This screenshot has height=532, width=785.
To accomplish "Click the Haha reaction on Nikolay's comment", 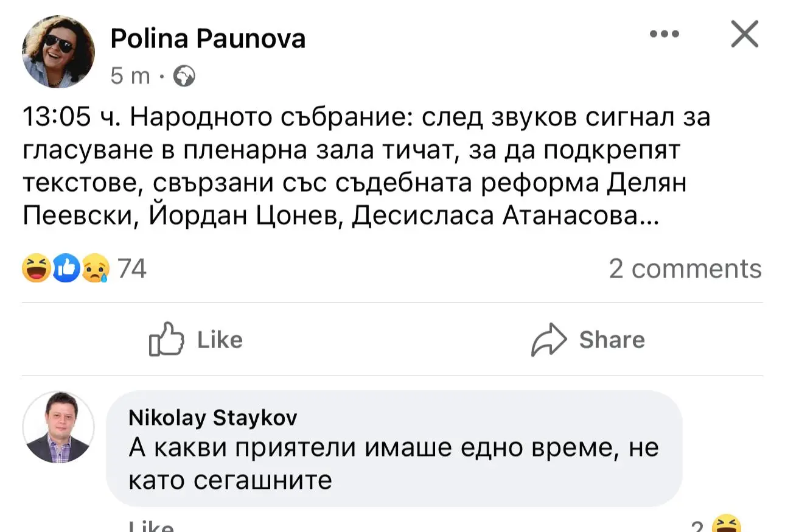I will pyautogui.click(x=727, y=525).
